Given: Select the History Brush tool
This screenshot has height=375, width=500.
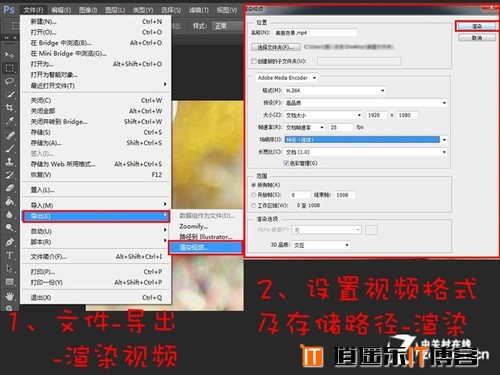Looking at the screenshot, I should pos(9,175).
